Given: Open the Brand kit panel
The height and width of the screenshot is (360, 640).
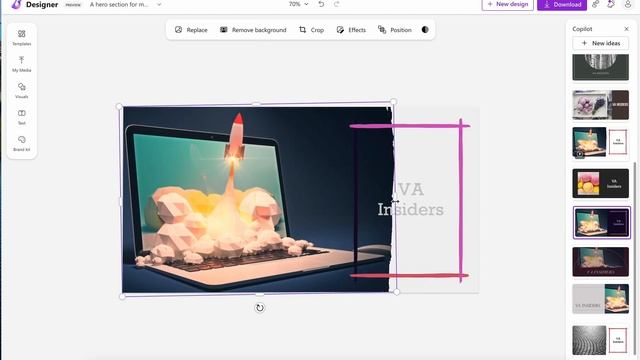Looking at the screenshot, I should pyautogui.click(x=22, y=144).
